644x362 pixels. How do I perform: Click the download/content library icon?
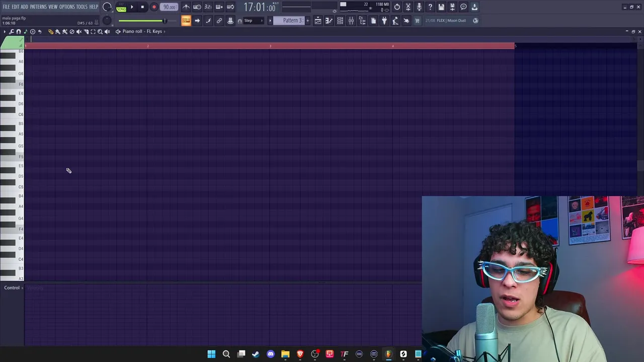coord(474,7)
